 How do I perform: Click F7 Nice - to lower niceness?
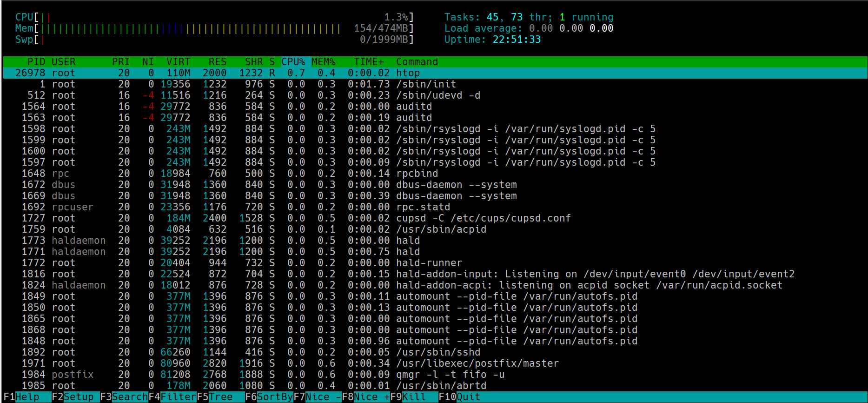point(317,397)
